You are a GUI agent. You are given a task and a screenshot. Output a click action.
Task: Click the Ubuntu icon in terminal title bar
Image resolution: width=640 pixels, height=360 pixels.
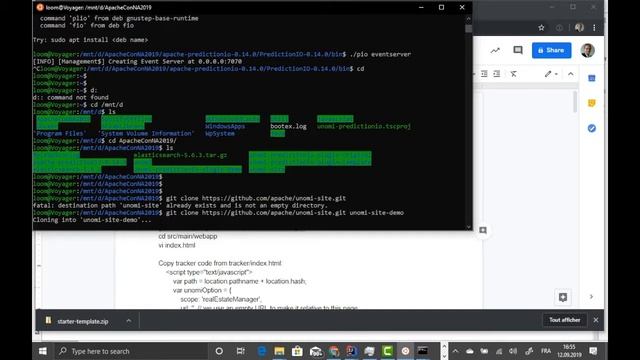[x=40, y=7]
